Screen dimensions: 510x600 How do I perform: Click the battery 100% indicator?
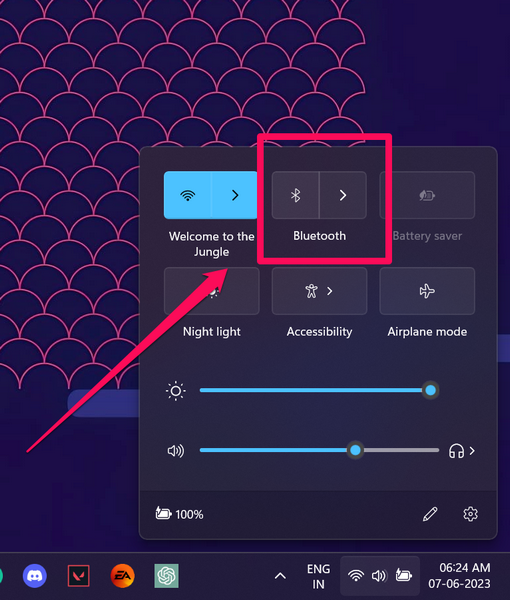(x=179, y=514)
